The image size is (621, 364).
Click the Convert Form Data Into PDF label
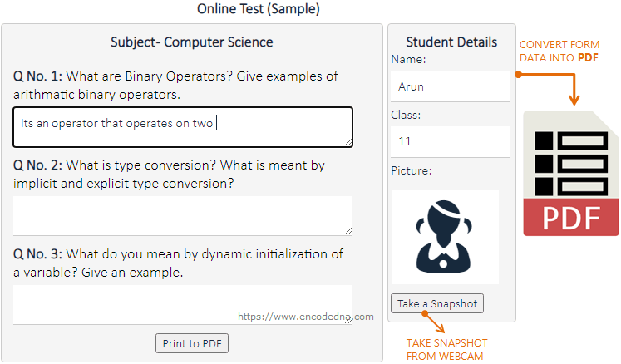pos(558,51)
